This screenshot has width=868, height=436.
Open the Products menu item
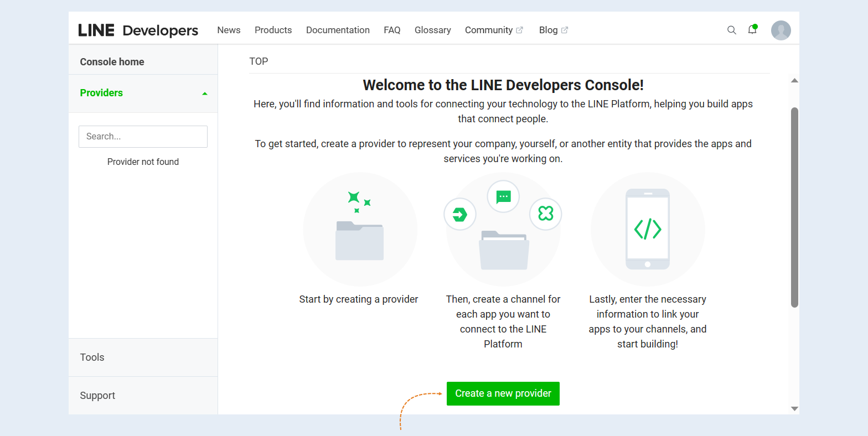tap(273, 30)
